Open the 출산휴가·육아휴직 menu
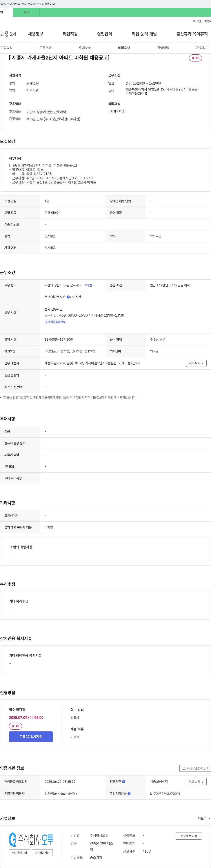This screenshot has width=211, height=868. 192,34
